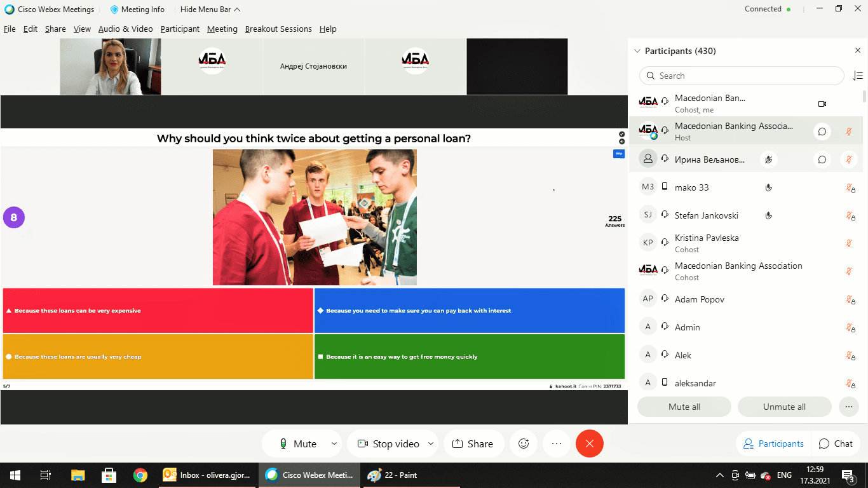
Task: Collapse the Participants list header chevron
Action: (x=637, y=51)
